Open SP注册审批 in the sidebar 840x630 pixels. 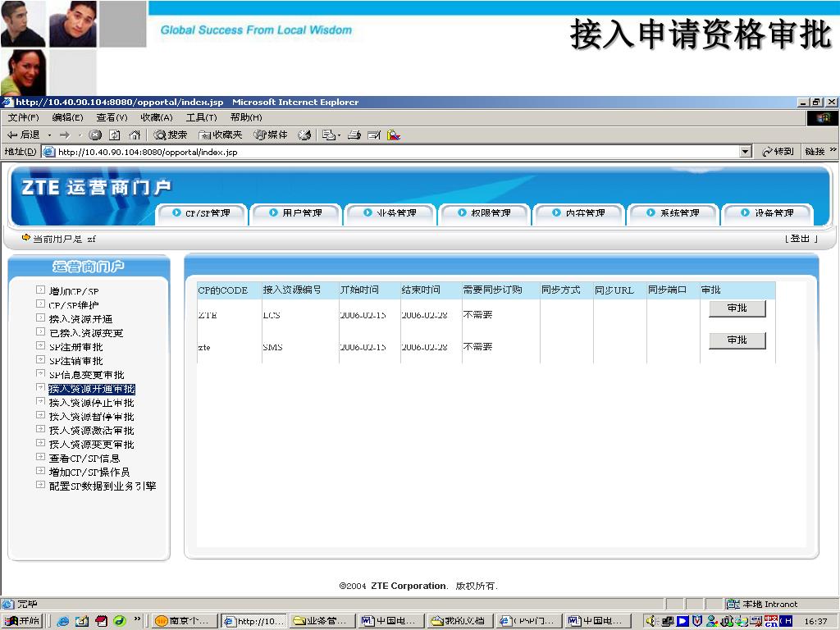[76, 347]
